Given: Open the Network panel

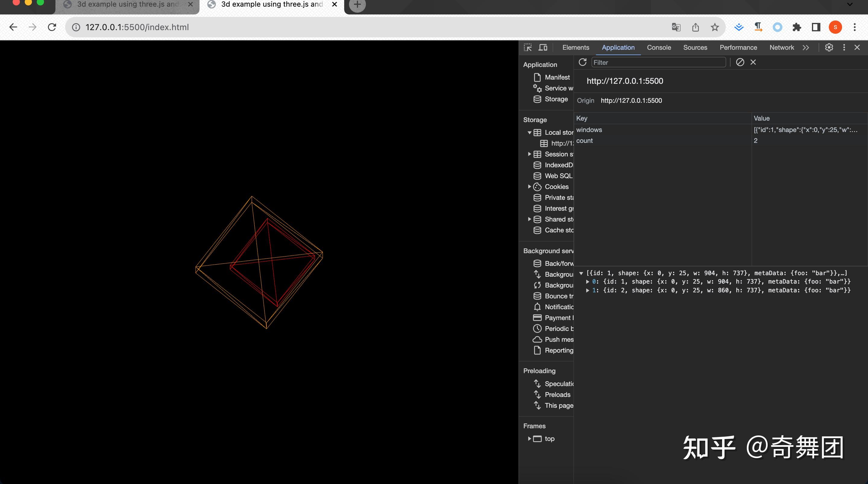Looking at the screenshot, I should point(782,48).
